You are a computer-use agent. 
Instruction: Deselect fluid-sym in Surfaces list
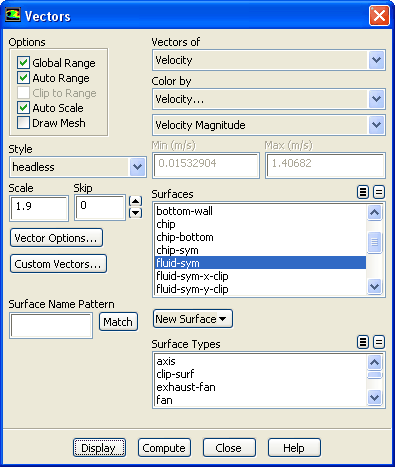point(260,263)
